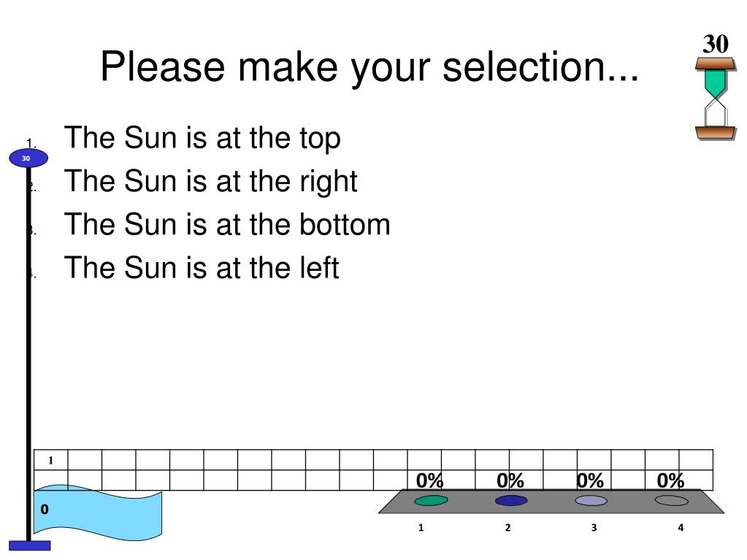Screen dimensions: 747x560
Task: Click the 0% label above marker 4
Action: coord(671,480)
